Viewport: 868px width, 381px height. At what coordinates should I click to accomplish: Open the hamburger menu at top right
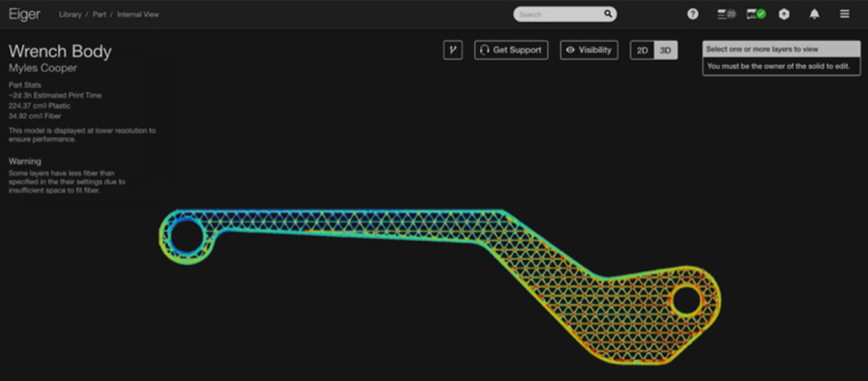click(x=844, y=13)
